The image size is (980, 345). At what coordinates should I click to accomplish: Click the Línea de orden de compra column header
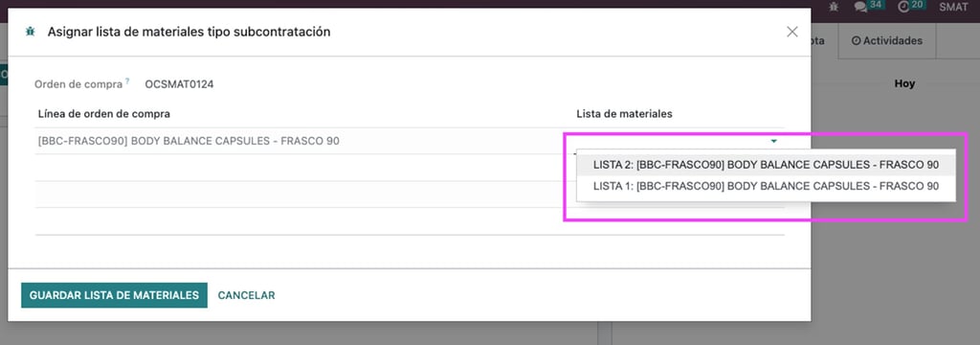point(104,114)
